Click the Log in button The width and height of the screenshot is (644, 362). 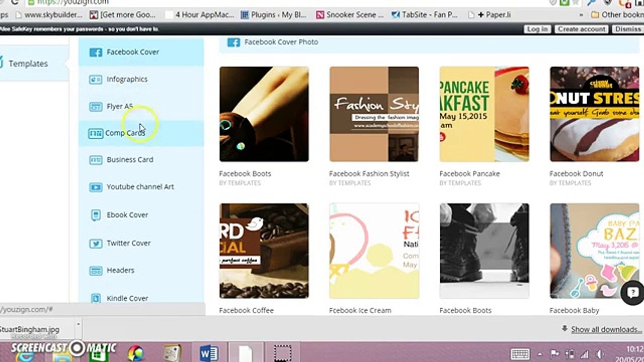(537, 29)
